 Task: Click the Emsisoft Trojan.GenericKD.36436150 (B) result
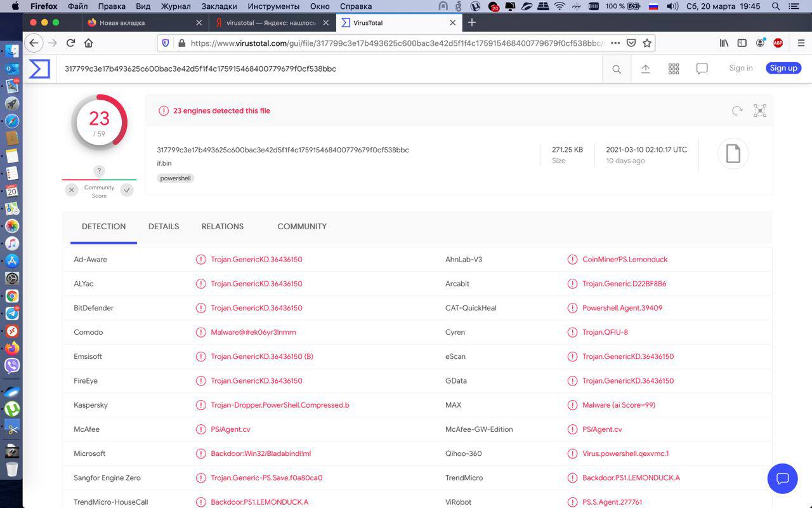click(x=262, y=357)
